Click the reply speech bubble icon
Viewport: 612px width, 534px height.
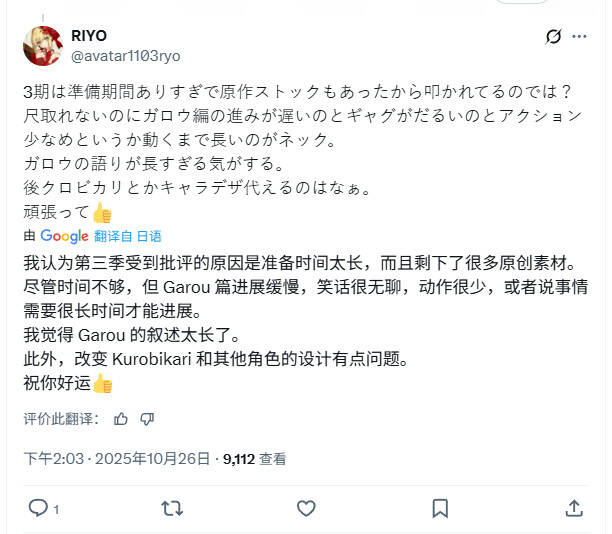[38, 508]
